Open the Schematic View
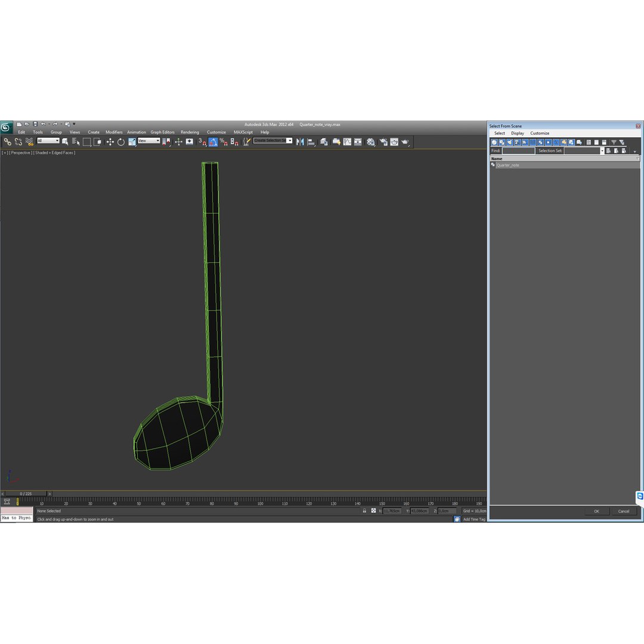Viewport: 644px width, 644px height. click(x=358, y=142)
